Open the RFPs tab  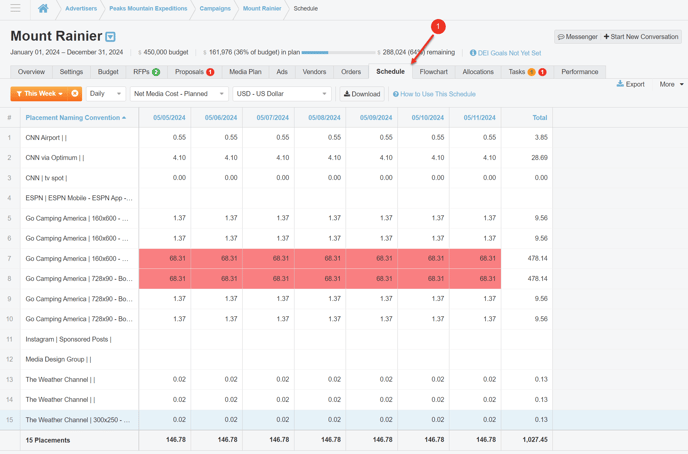pyautogui.click(x=147, y=72)
